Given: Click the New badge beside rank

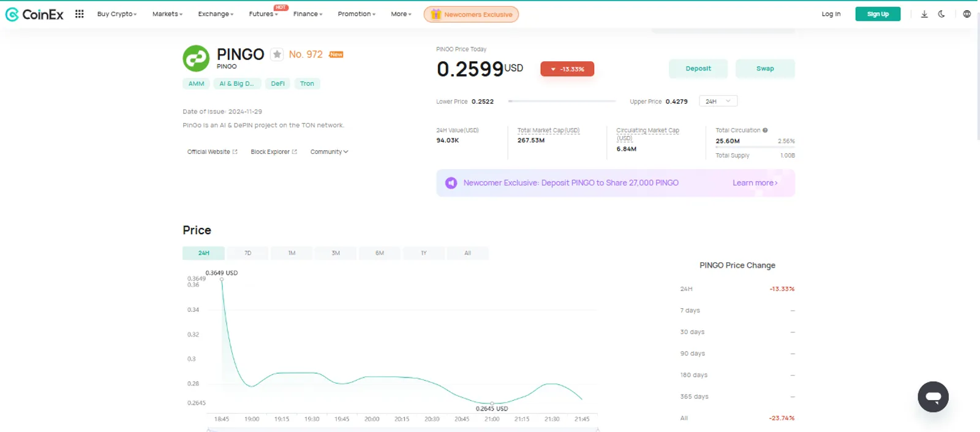Looking at the screenshot, I should 336,55.
